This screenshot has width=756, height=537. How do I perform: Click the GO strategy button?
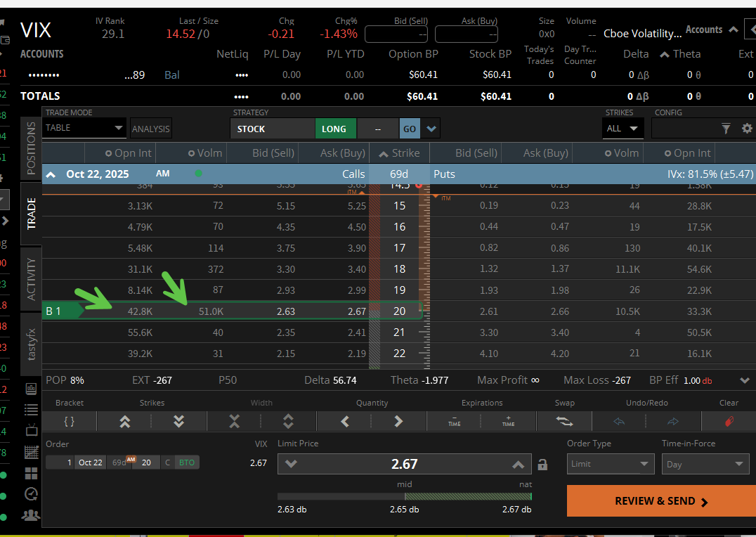pyautogui.click(x=410, y=129)
